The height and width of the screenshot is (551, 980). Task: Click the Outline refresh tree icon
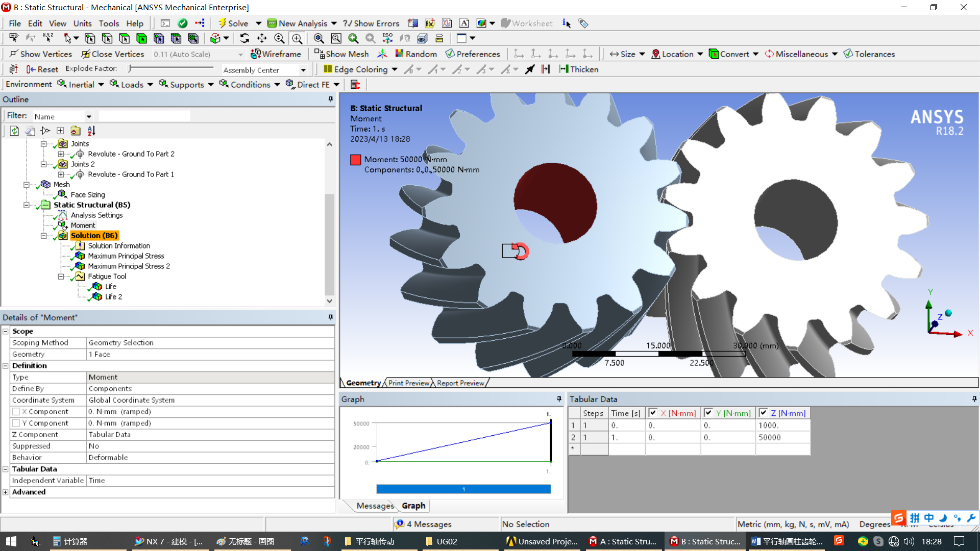(14, 131)
